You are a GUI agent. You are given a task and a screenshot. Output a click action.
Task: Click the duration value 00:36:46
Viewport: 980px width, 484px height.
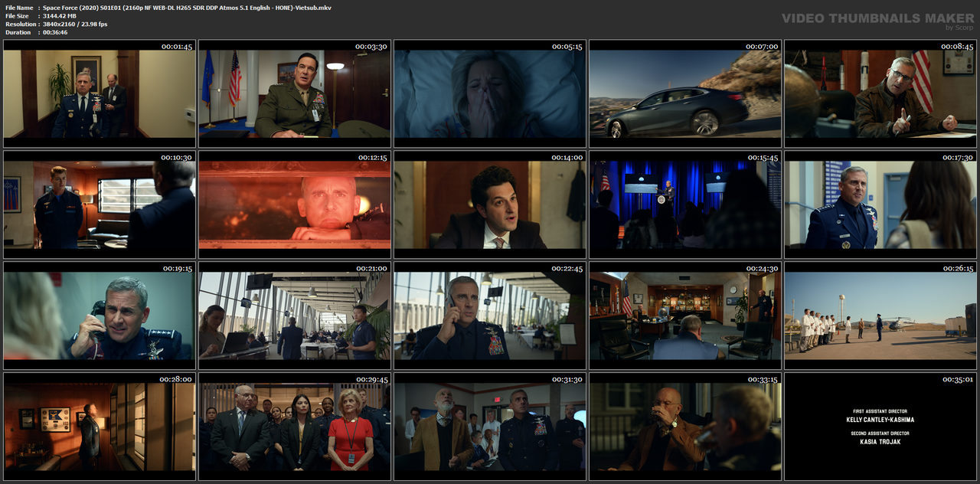pyautogui.click(x=55, y=33)
